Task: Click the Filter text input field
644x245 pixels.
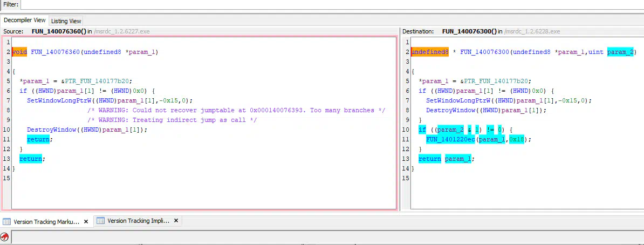Action: (x=332, y=4)
